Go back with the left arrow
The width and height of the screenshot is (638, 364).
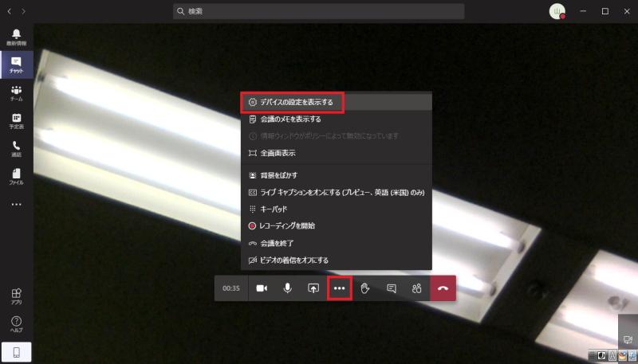tap(10, 12)
